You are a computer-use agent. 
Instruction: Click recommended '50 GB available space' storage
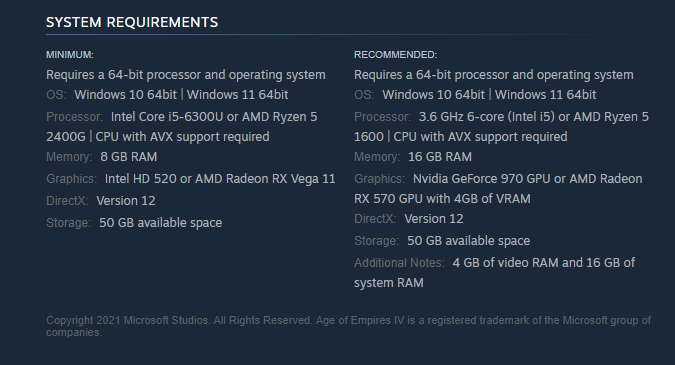[x=468, y=241]
